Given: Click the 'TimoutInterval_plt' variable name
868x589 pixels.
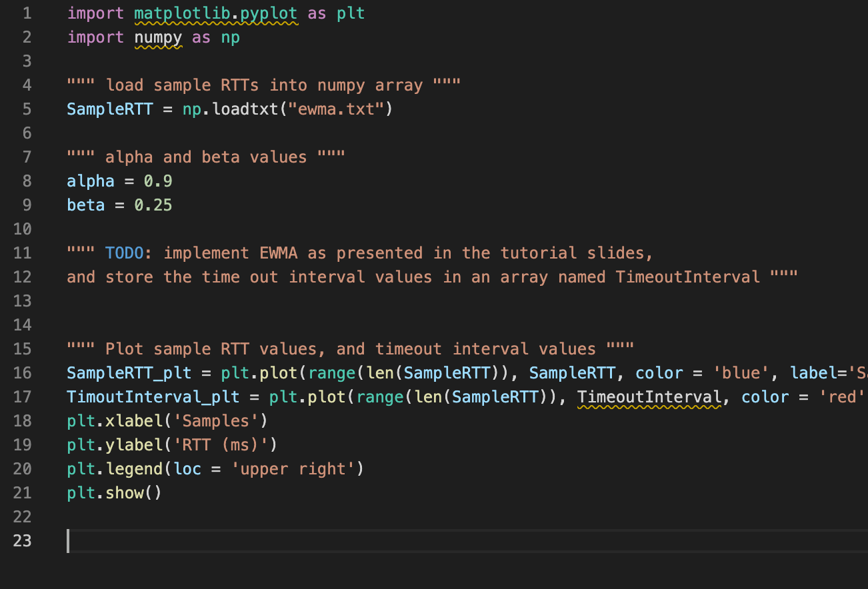Looking at the screenshot, I should pos(153,397).
